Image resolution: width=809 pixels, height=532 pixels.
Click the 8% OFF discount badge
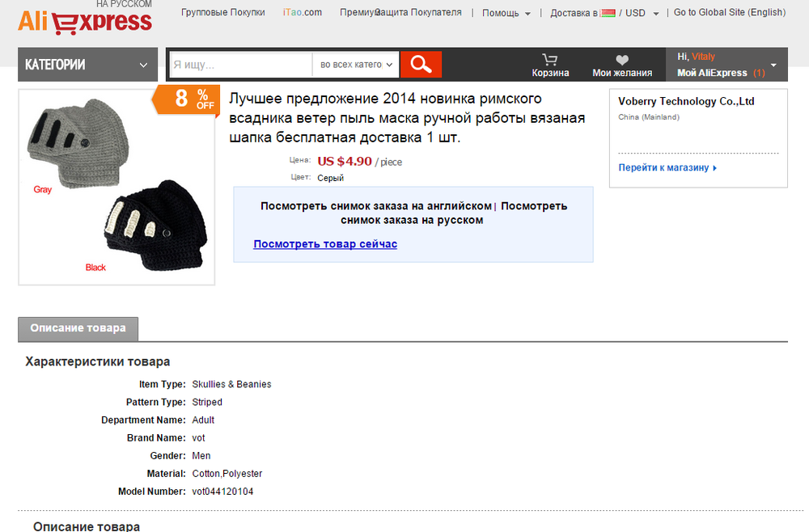[187, 98]
